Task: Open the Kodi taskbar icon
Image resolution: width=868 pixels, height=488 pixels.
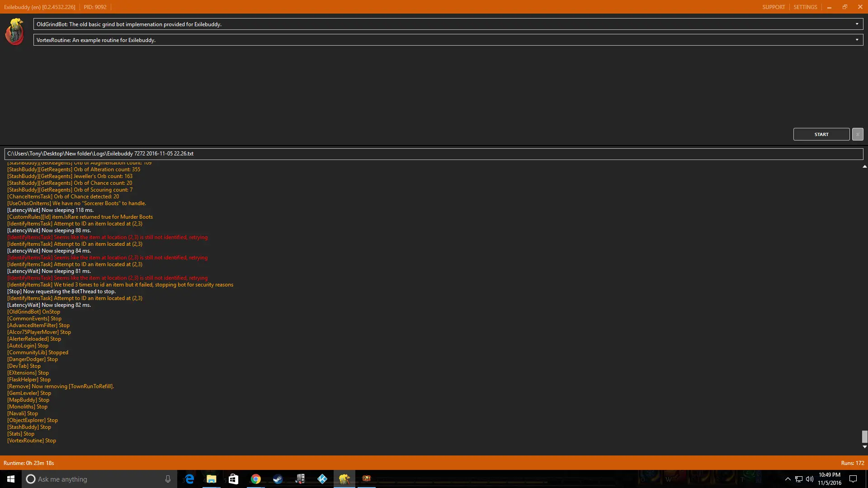Action: pyautogui.click(x=322, y=479)
